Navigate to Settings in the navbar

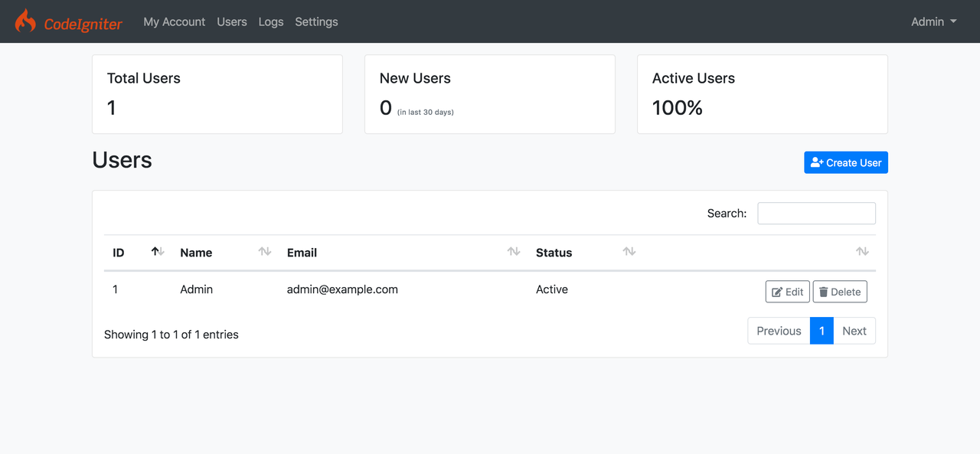[316, 21]
